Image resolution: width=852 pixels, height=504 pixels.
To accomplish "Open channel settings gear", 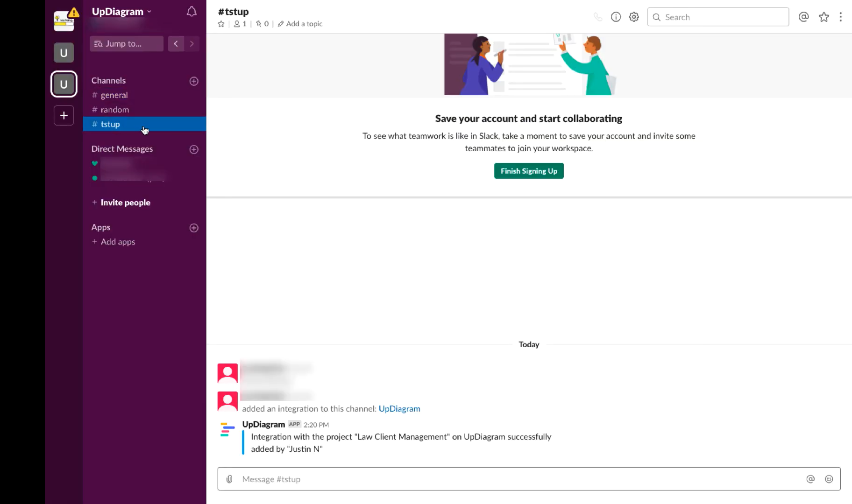I will [x=634, y=17].
